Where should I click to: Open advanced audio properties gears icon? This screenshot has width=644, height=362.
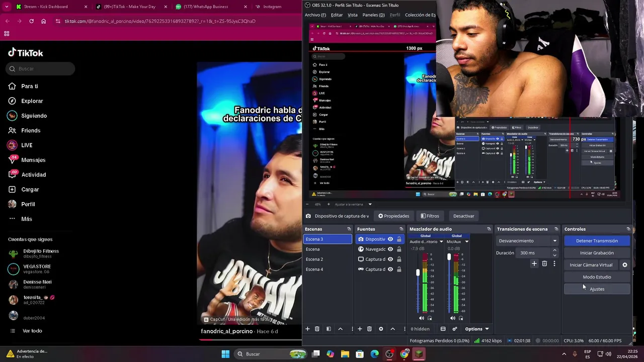pyautogui.click(x=455, y=329)
